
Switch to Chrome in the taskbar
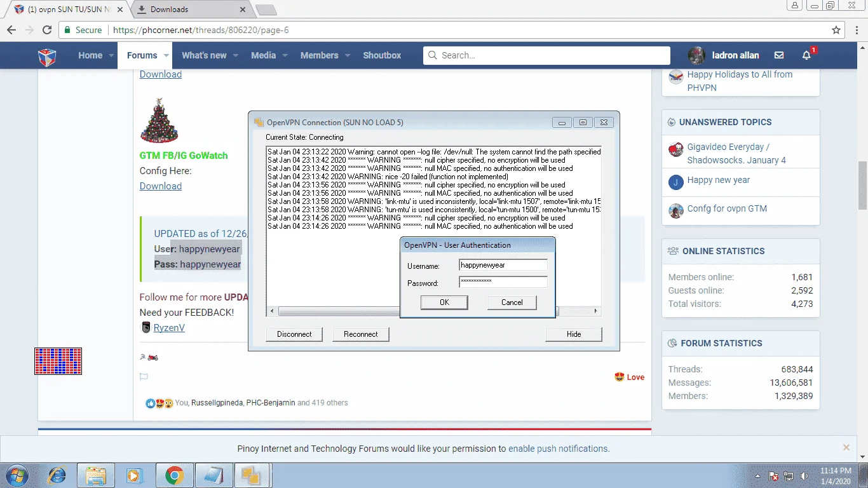click(174, 475)
